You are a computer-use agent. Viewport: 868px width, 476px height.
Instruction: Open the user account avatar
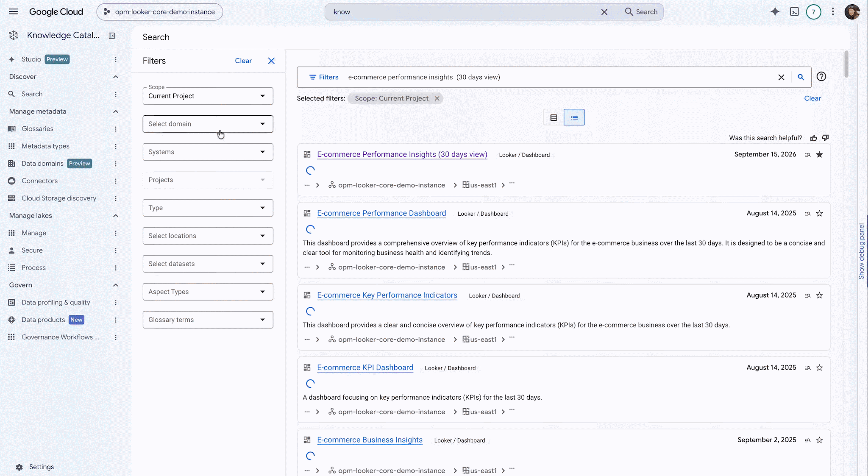point(852,12)
